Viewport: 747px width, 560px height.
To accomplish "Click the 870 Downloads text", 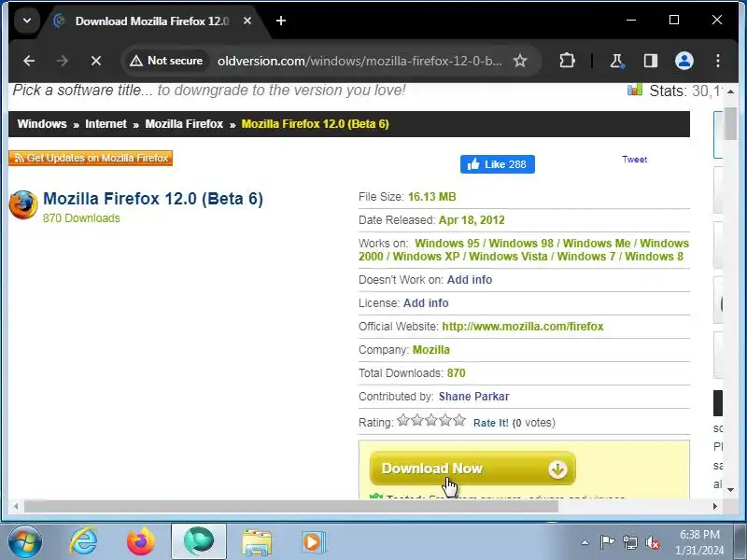I will pos(81,218).
